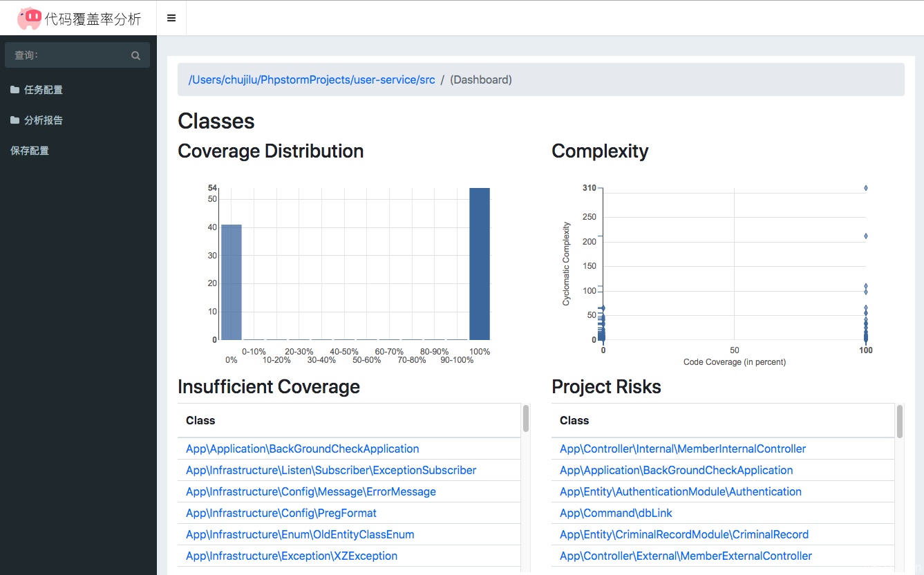This screenshot has height=575, width=924.
Task: Open the ExceptionSubscriber class link
Action: click(330, 470)
